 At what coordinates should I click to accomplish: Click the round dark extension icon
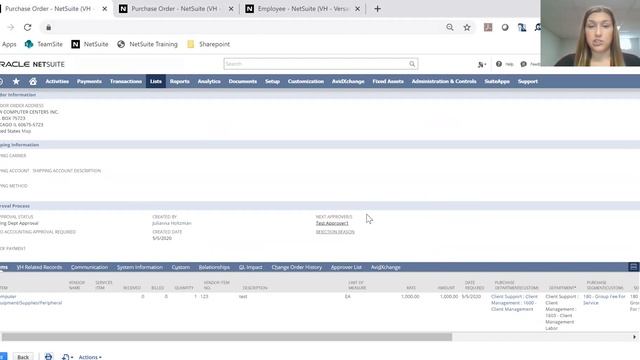(x=505, y=27)
